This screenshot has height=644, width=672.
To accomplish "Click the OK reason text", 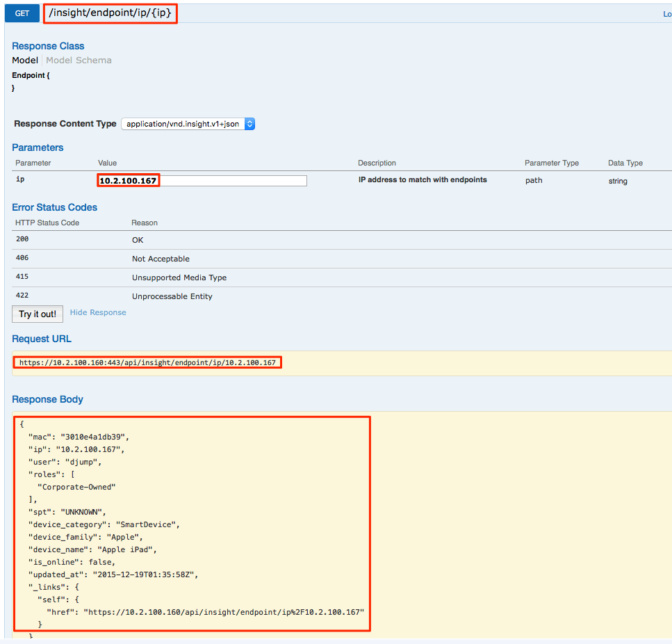I will click(138, 240).
